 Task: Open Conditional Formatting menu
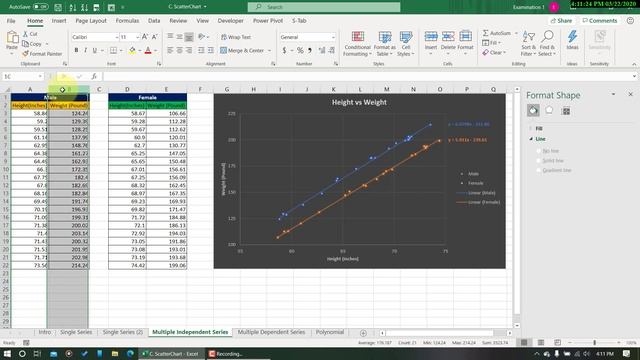coord(358,44)
